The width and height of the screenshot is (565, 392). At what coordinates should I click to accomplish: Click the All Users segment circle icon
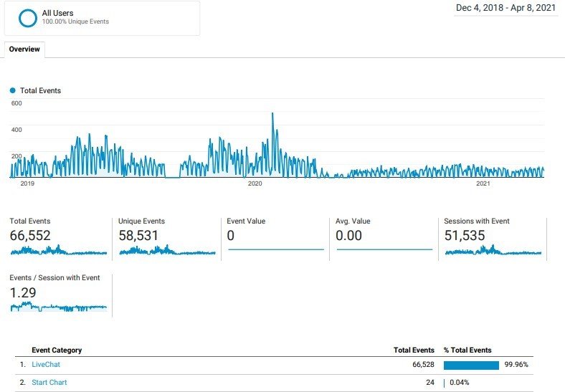coord(28,18)
